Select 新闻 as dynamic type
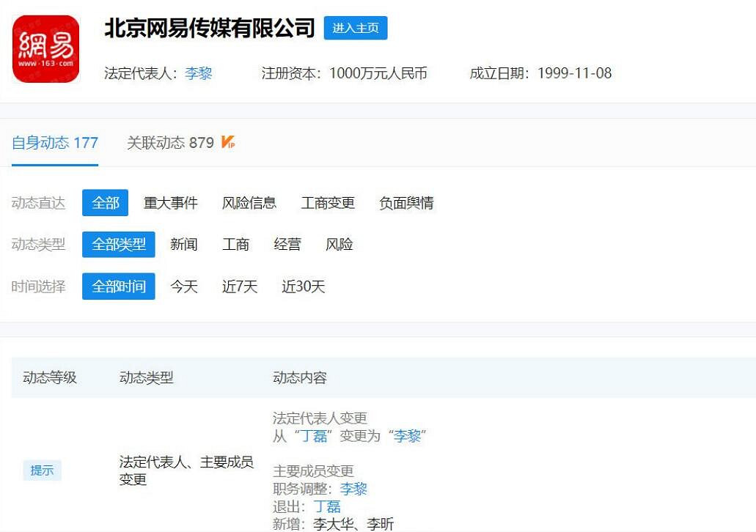The width and height of the screenshot is (756, 532). click(183, 245)
